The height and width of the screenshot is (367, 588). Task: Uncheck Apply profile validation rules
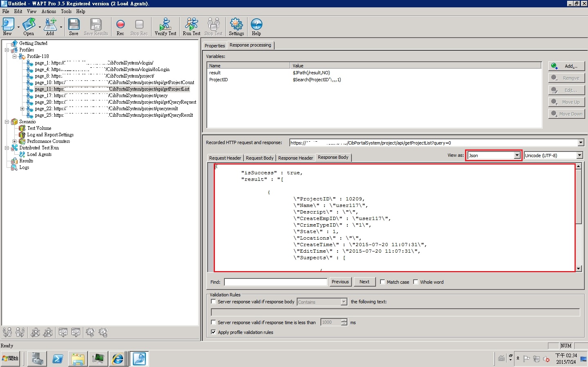pos(213,332)
